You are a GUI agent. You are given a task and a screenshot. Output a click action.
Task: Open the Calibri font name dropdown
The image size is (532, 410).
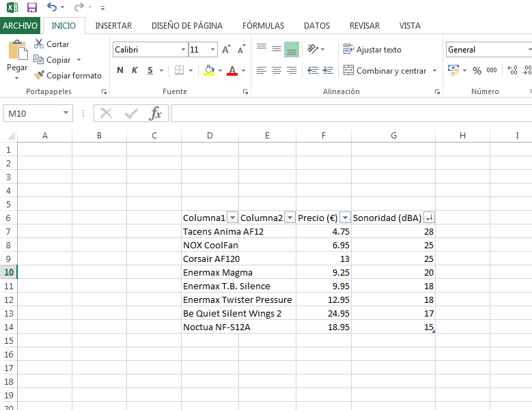[183, 50]
